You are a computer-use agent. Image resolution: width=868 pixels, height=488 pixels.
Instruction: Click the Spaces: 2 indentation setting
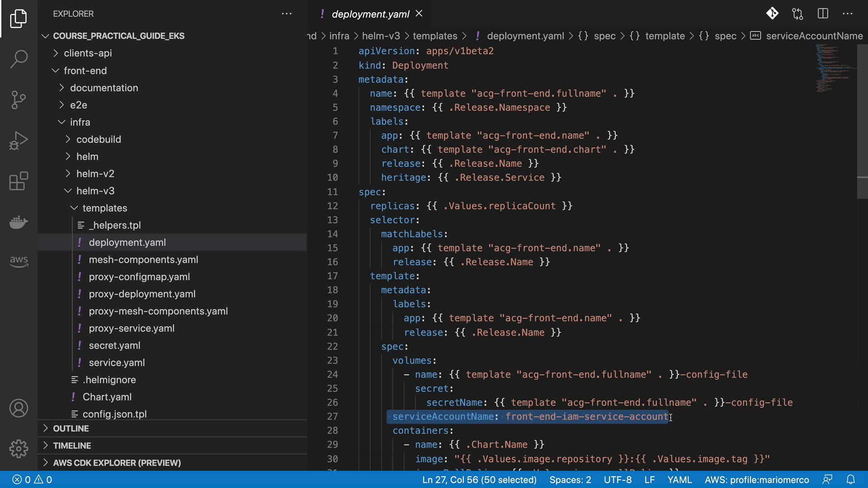(570, 479)
